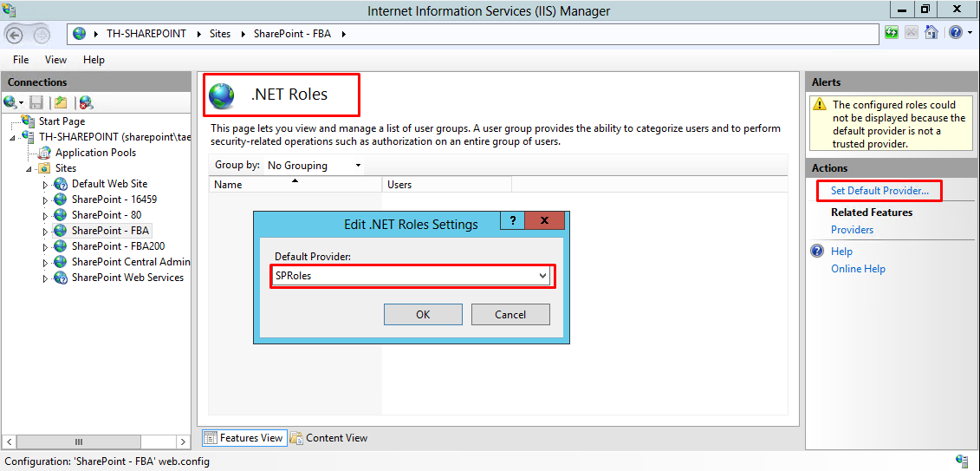Click the SharePoint - 80 globe icon
Image resolution: width=980 pixels, height=471 pixels.
pyautogui.click(x=61, y=215)
